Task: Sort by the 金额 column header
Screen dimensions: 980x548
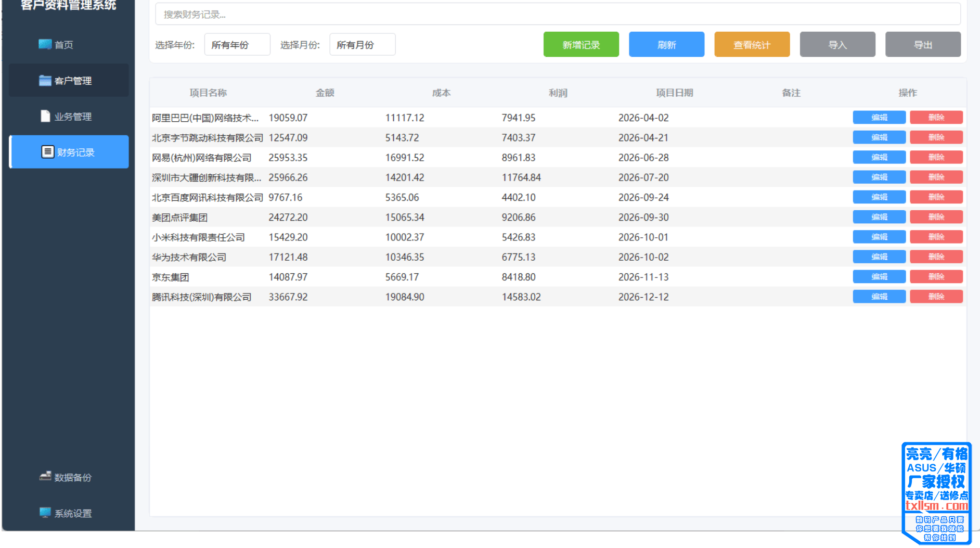Action: pyautogui.click(x=325, y=93)
